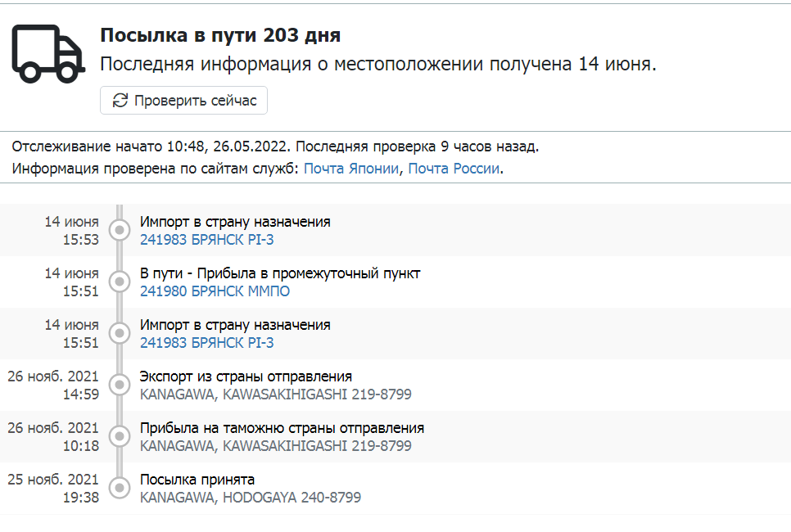This screenshot has width=791, height=532.
Task: Click timeline marker for "Экспорт из страны отправления"
Action: coord(120,385)
